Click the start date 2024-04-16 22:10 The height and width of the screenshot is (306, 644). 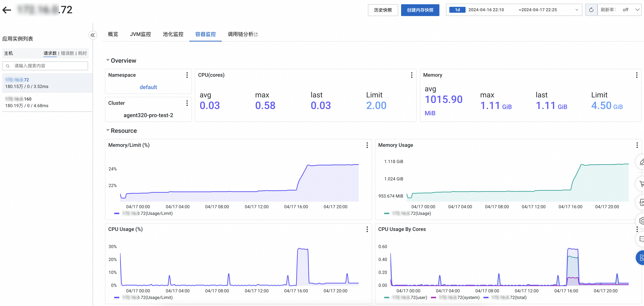coord(486,10)
